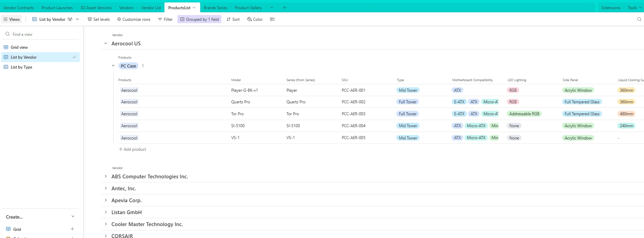The image size is (644, 238).
Task: Click the collaborators icon beside List by Vendor
Action: click(70, 19)
